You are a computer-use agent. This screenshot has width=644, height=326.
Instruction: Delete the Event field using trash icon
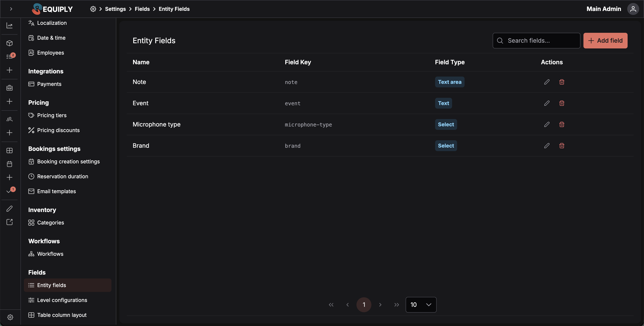pyautogui.click(x=562, y=103)
